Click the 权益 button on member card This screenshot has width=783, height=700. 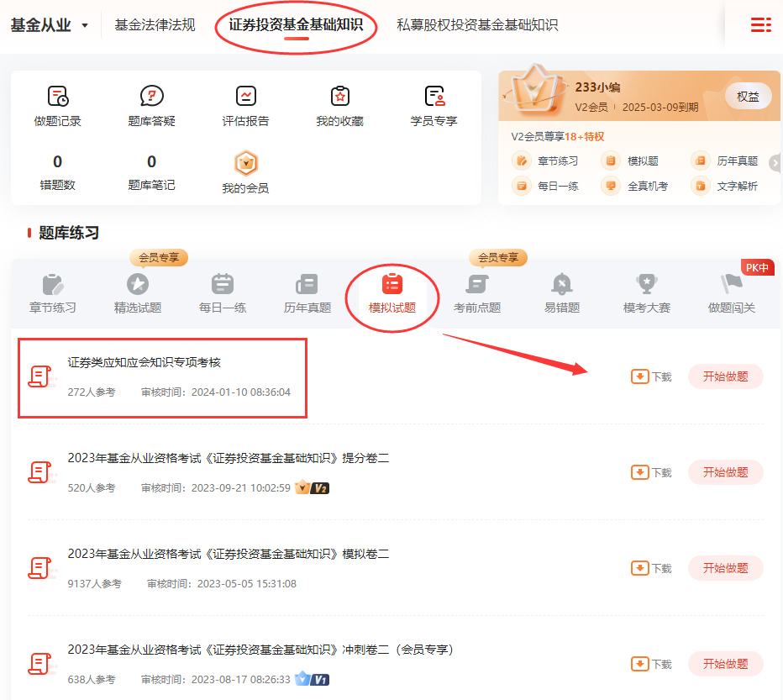[x=748, y=97]
